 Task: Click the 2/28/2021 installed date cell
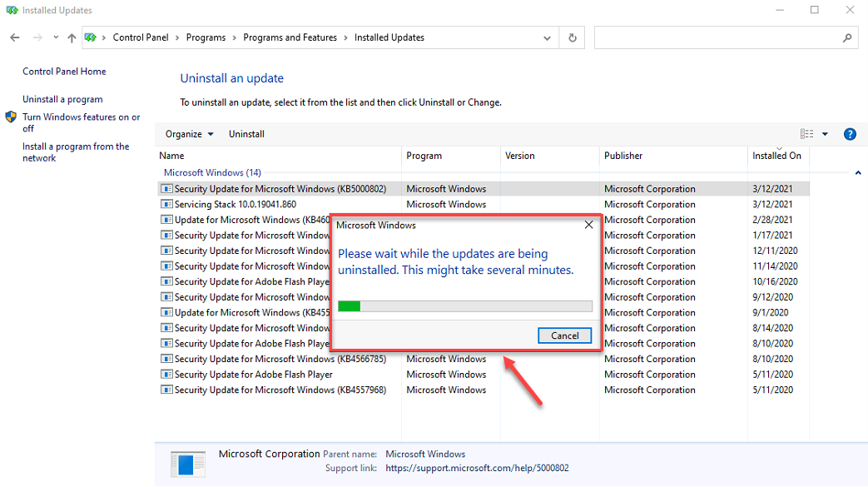pyautogui.click(x=772, y=220)
